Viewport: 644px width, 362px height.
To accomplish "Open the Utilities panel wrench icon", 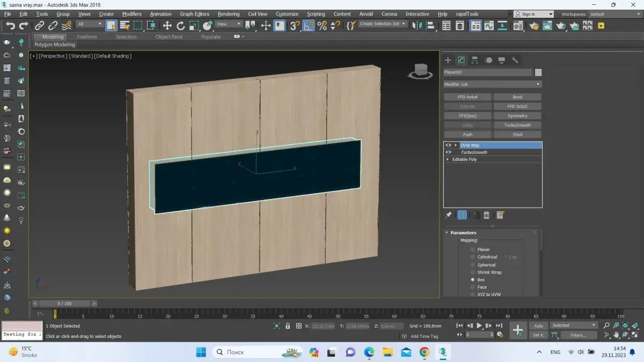I will (515, 60).
